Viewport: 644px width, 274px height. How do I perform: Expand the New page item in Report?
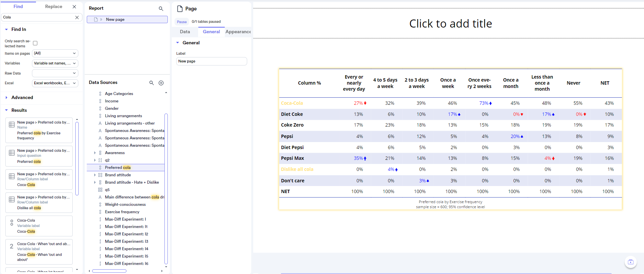coord(101,19)
